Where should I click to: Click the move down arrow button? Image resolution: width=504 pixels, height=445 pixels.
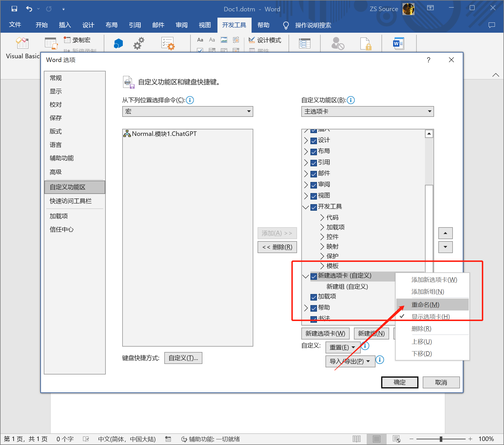pos(445,247)
